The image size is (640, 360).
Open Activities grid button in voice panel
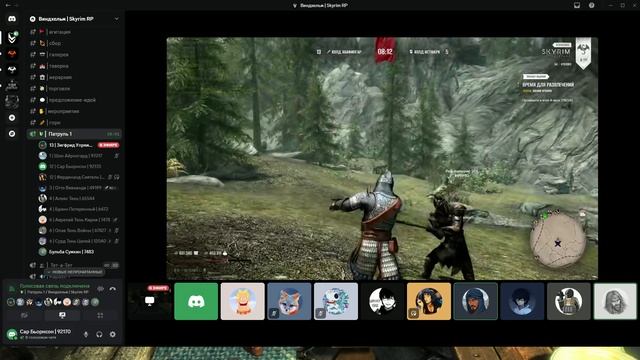click(x=100, y=315)
